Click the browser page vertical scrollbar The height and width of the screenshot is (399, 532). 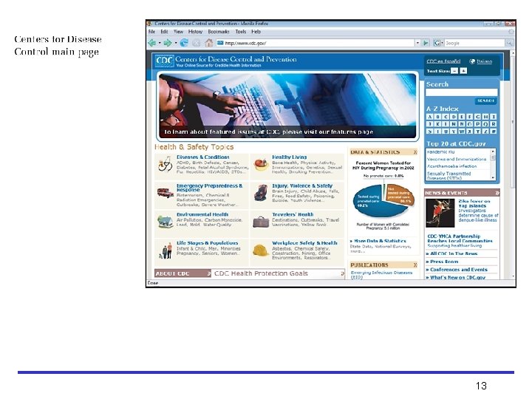coord(513,165)
